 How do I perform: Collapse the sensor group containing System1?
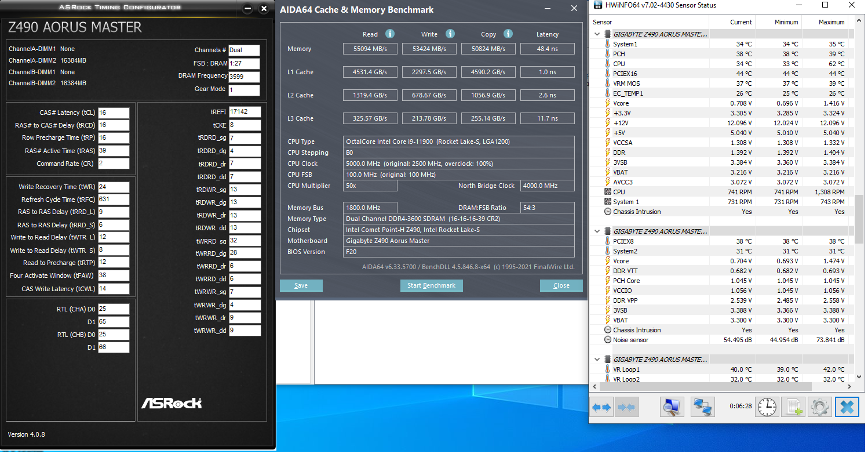pos(597,34)
